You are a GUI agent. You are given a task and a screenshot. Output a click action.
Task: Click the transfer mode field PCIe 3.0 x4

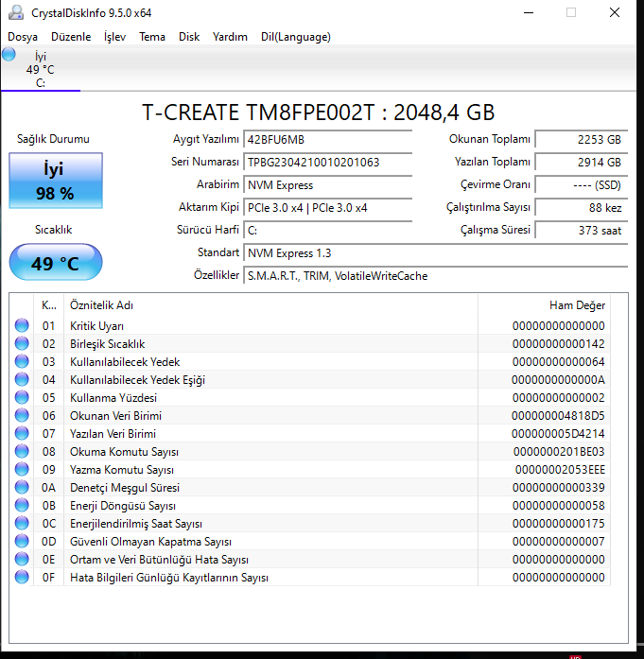pos(328,208)
